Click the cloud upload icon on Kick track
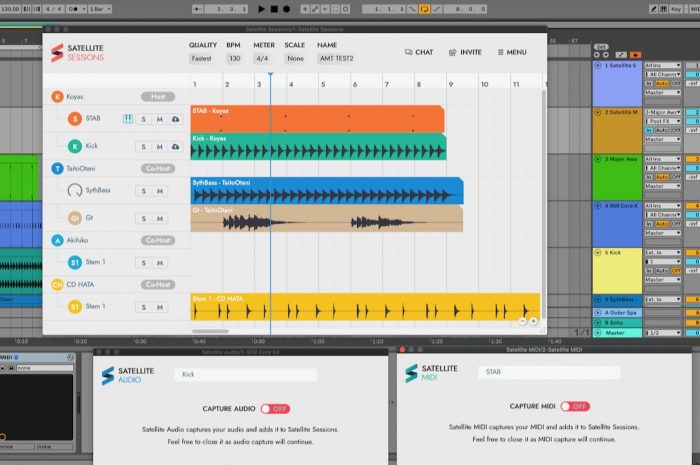Screen dimensions: 700x465 point(175,146)
